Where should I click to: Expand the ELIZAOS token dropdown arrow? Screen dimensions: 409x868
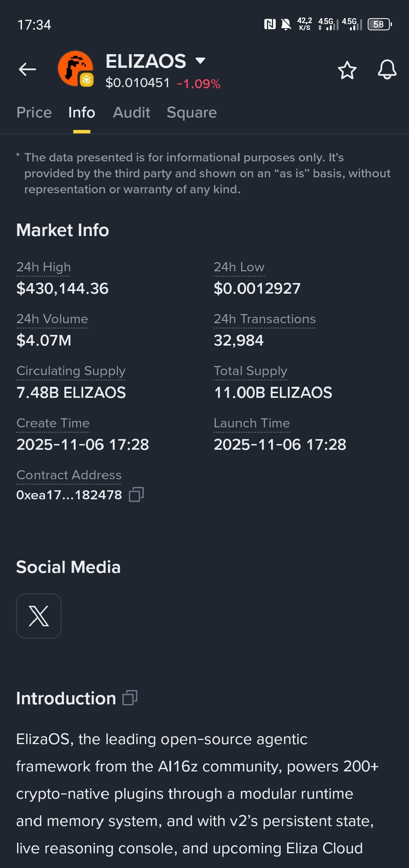point(200,61)
